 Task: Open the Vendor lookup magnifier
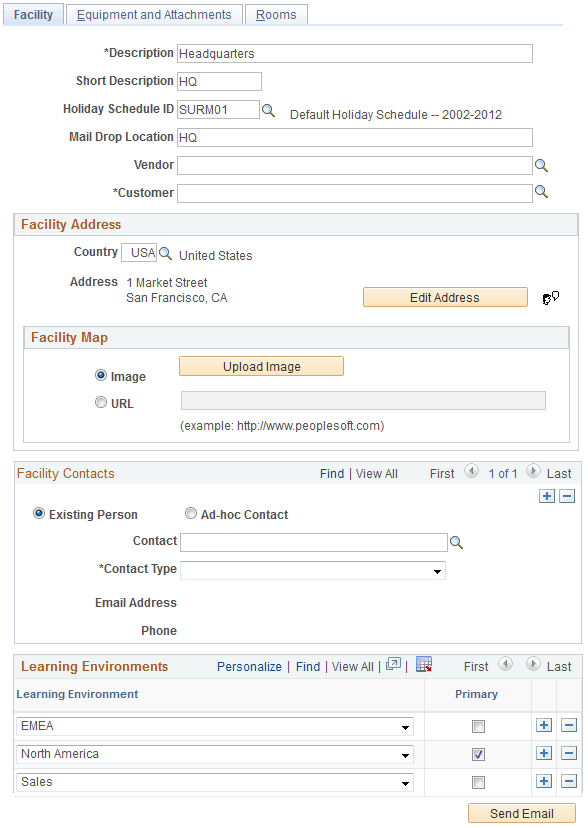click(541, 165)
